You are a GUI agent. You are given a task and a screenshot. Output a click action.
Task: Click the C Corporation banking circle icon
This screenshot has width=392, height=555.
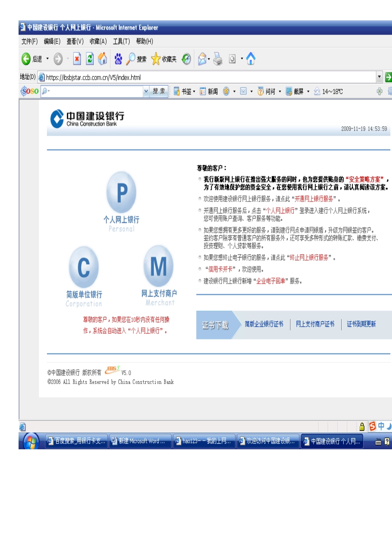click(84, 267)
